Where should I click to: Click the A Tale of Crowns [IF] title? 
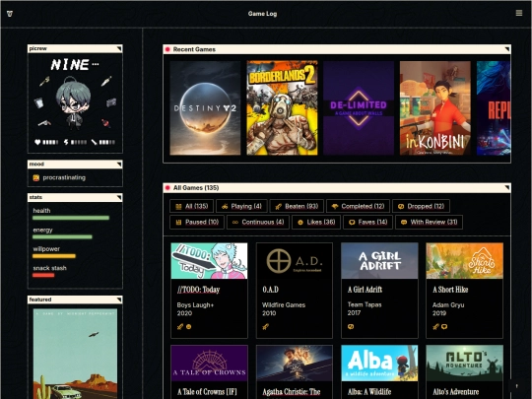coord(207,392)
